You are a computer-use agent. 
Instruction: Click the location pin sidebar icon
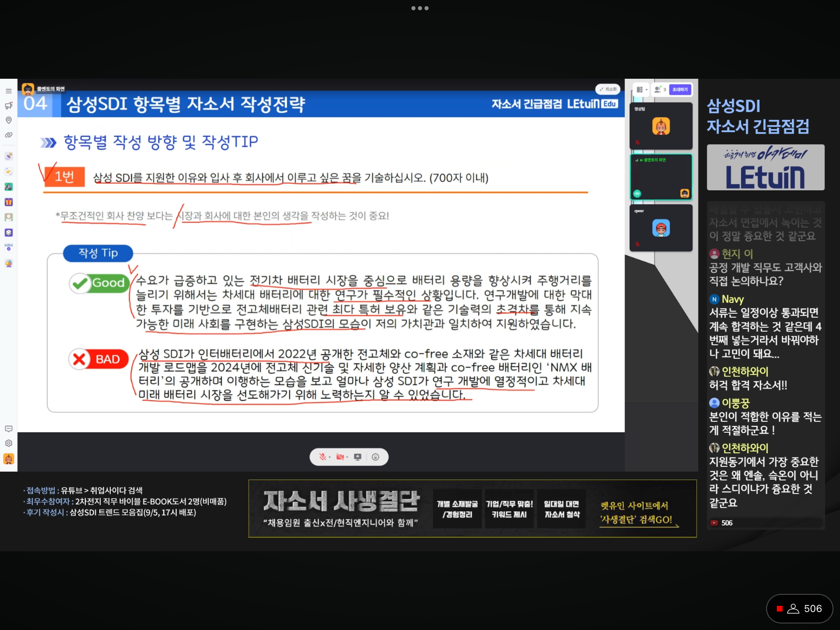pos(9,120)
